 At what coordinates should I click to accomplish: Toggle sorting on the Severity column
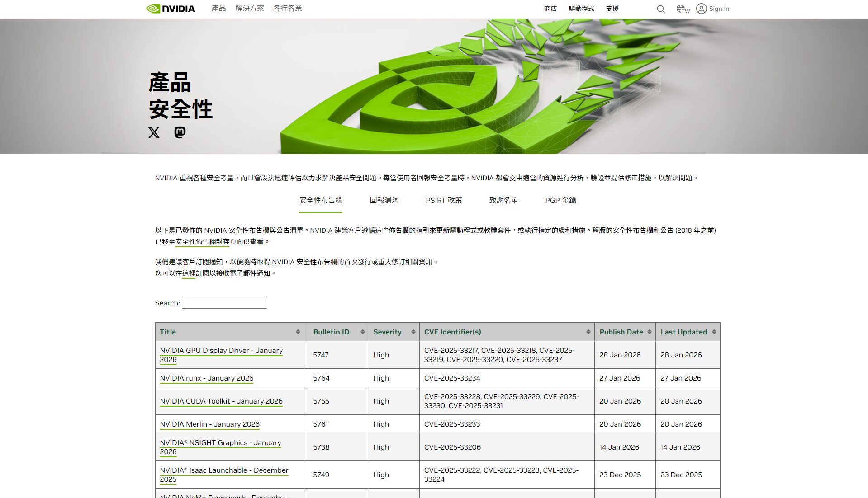pyautogui.click(x=413, y=331)
